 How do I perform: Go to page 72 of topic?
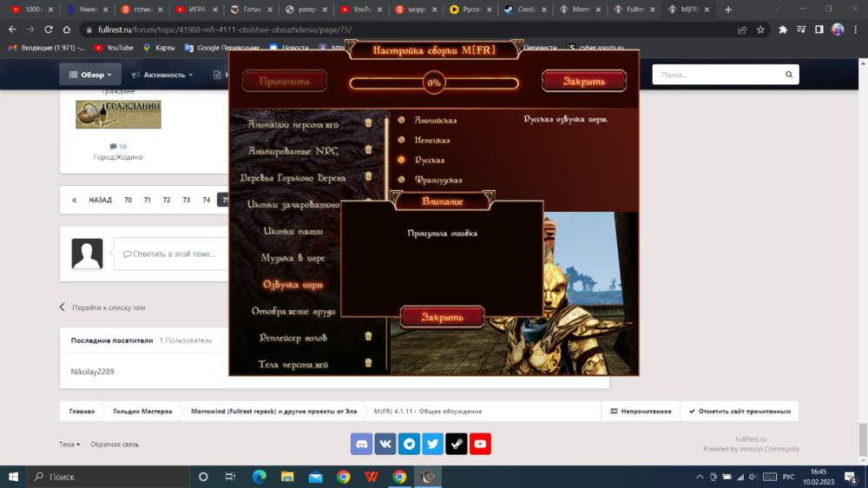click(x=167, y=200)
